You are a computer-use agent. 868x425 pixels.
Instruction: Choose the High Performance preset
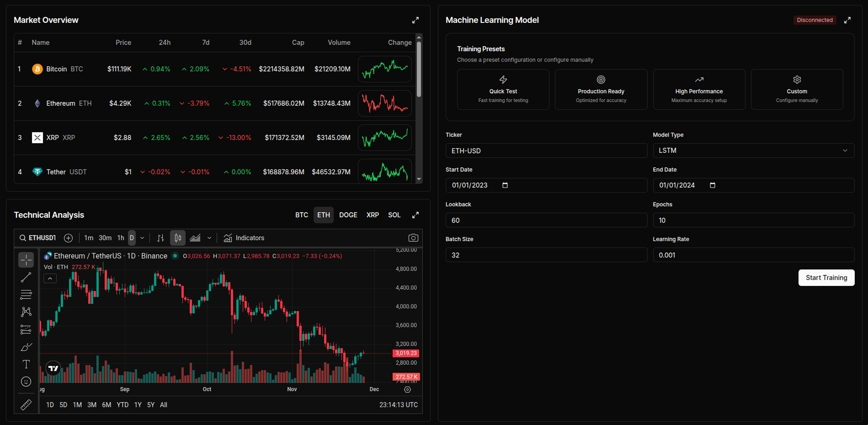tap(699, 89)
